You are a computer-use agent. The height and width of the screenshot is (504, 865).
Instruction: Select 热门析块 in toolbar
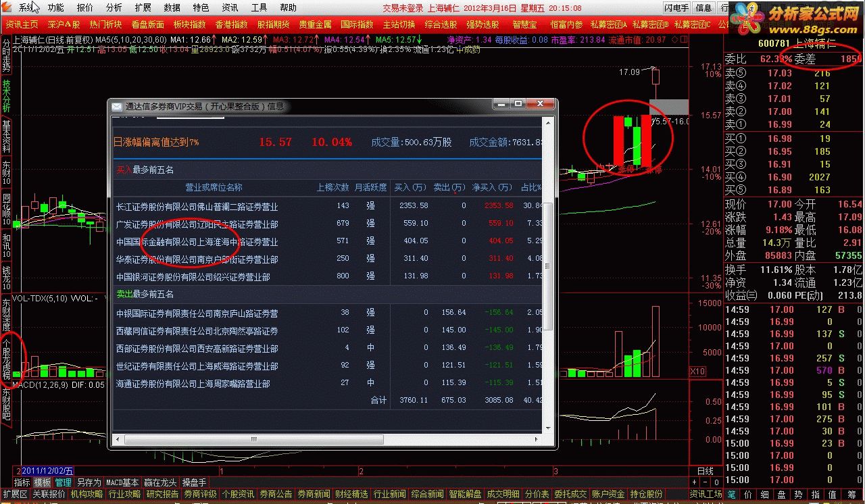(x=105, y=24)
